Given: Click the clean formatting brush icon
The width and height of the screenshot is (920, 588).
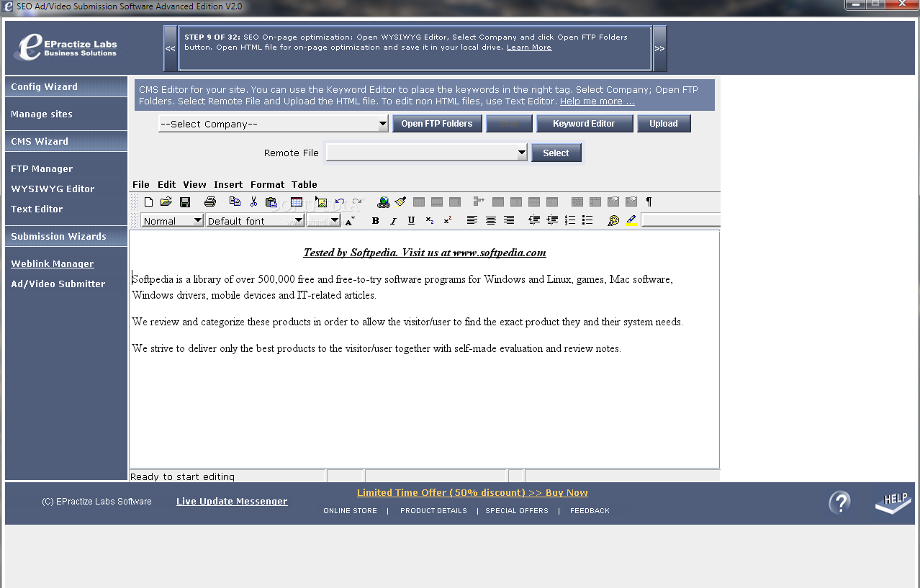Looking at the screenshot, I should coord(401,202).
